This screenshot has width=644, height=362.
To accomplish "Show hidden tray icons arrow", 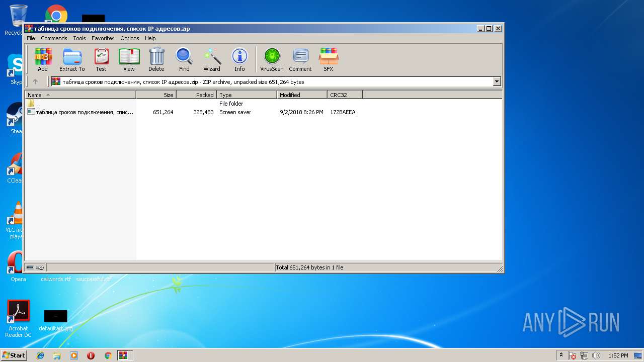I will pyautogui.click(x=561, y=355).
